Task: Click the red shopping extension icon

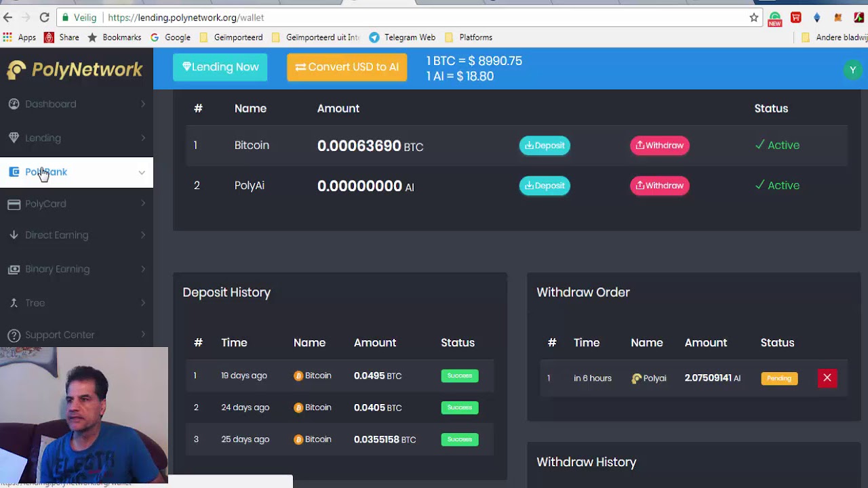Action: 796,18
